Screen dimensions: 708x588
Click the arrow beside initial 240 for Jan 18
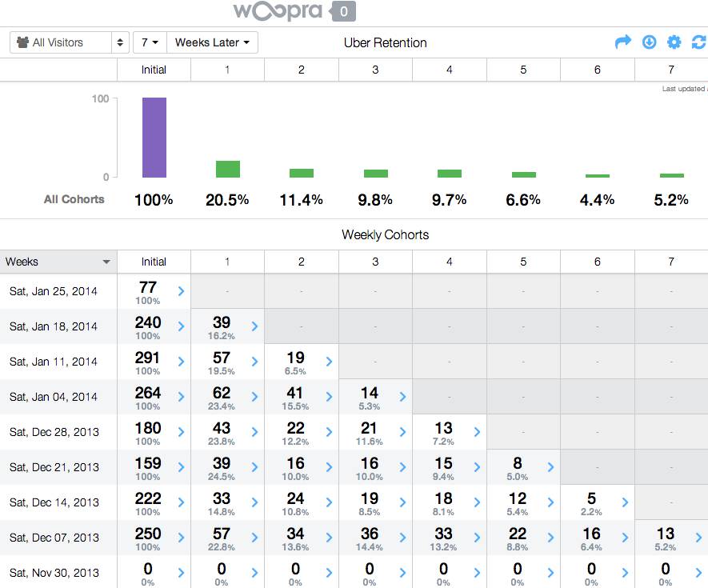point(181,326)
